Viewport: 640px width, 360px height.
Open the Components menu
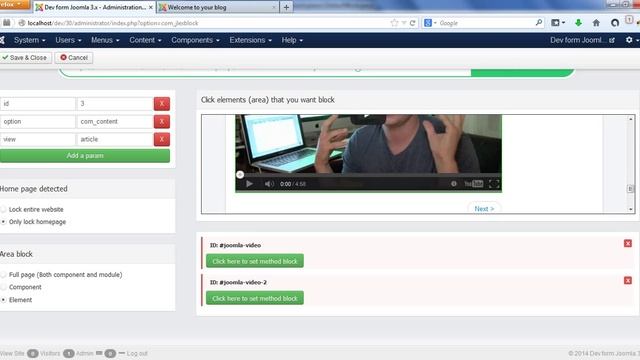pyautogui.click(x=195, y=40)
